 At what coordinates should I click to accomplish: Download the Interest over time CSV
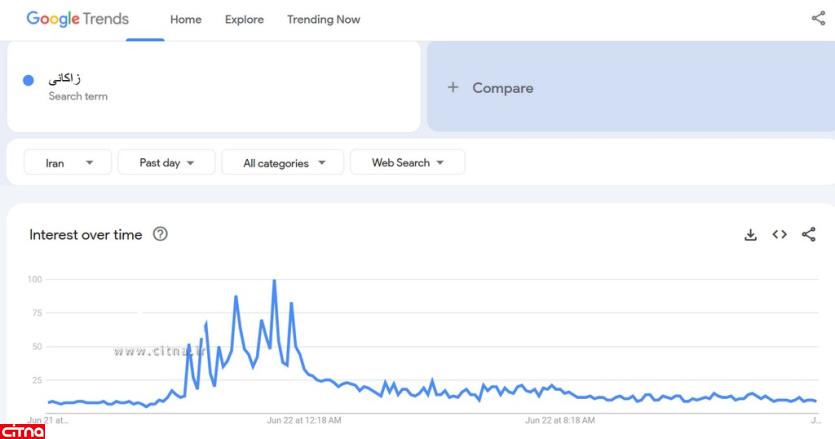[x=751, y=235]
